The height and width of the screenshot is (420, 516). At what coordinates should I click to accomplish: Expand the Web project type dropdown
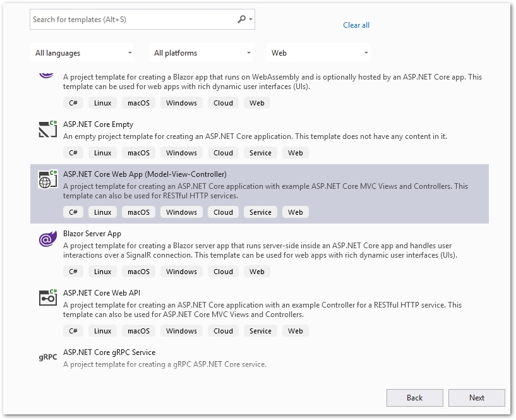320,53
